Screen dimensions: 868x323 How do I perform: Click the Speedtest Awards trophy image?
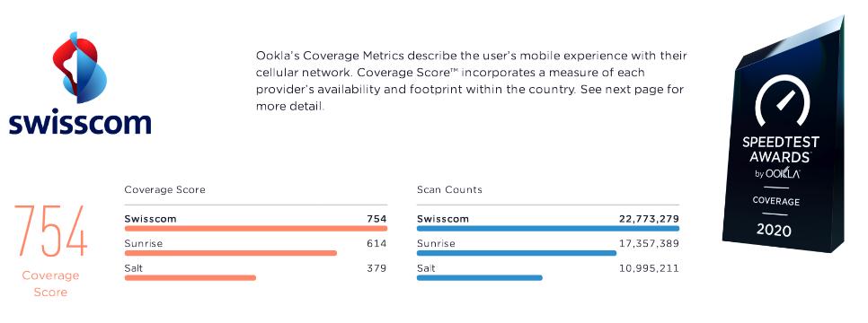[x=784, y=135]
